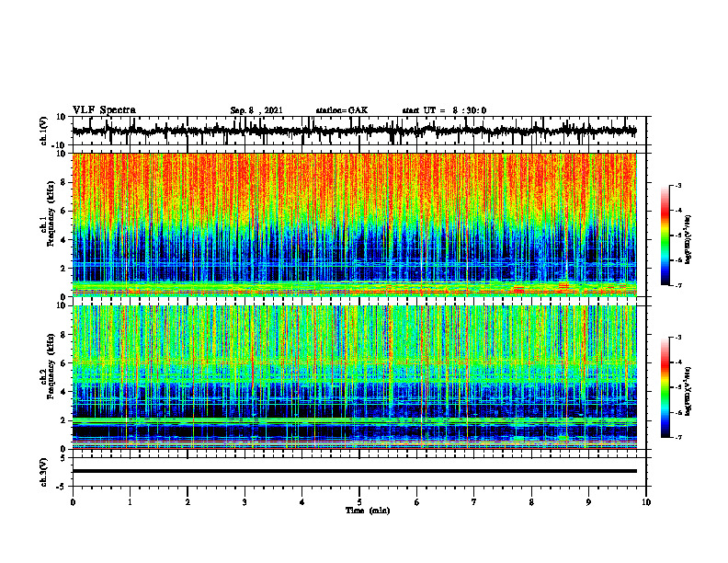
Task: Click the ch.3(V) axis label
Action: click(x=44, y=472)
